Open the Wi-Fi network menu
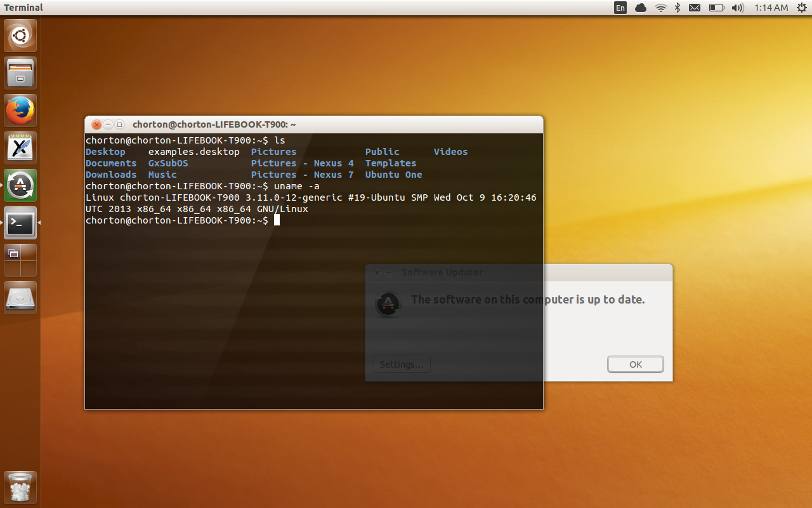 pos(661,8)
